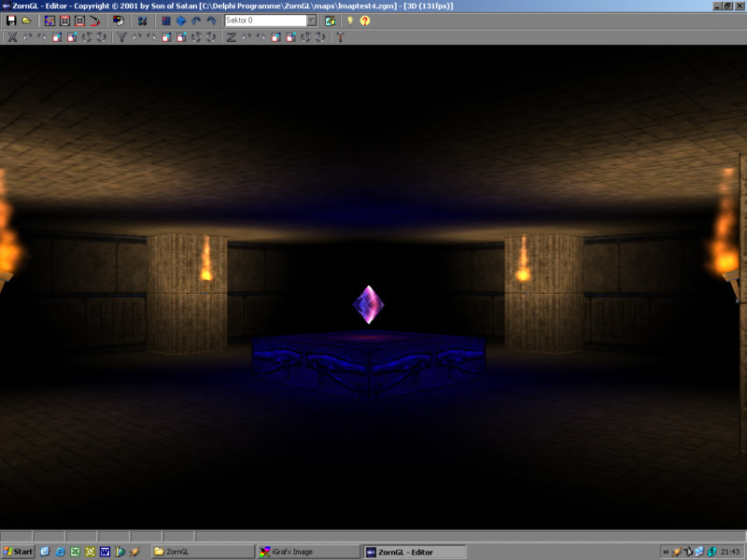The width and height of the screenshot is (747, 560).
Task: Click the yellow lightbulb icon
Action: coord(350,21)
